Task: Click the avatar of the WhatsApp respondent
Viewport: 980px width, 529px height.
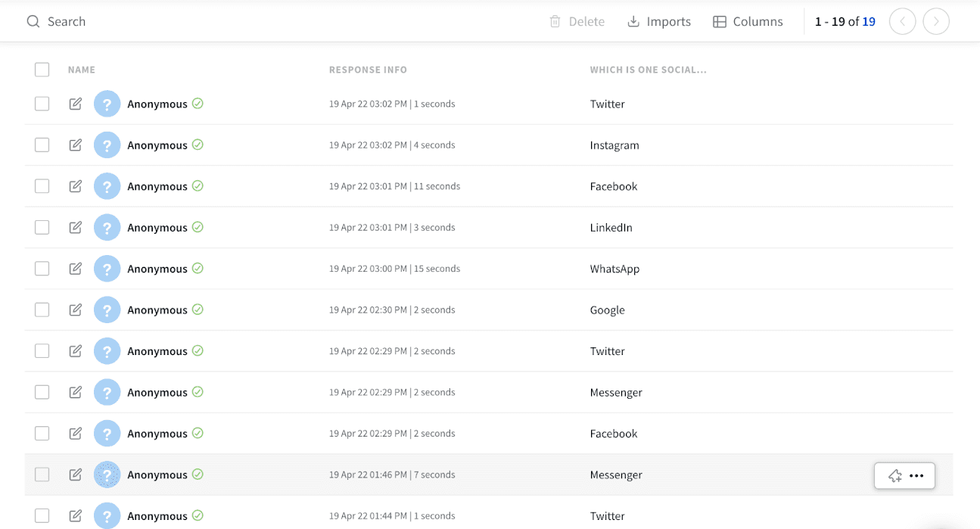Action: pyautogui.click(x=107, y=269)
